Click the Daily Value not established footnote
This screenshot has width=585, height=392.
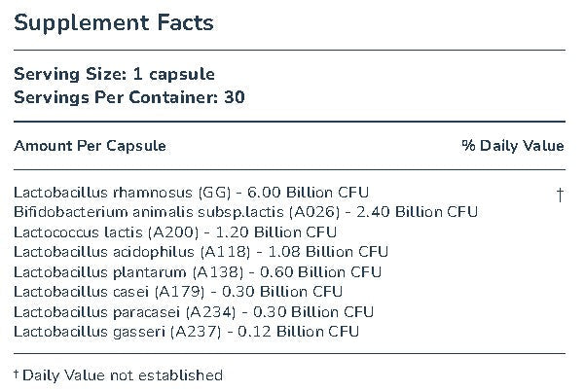pos(123,375)
